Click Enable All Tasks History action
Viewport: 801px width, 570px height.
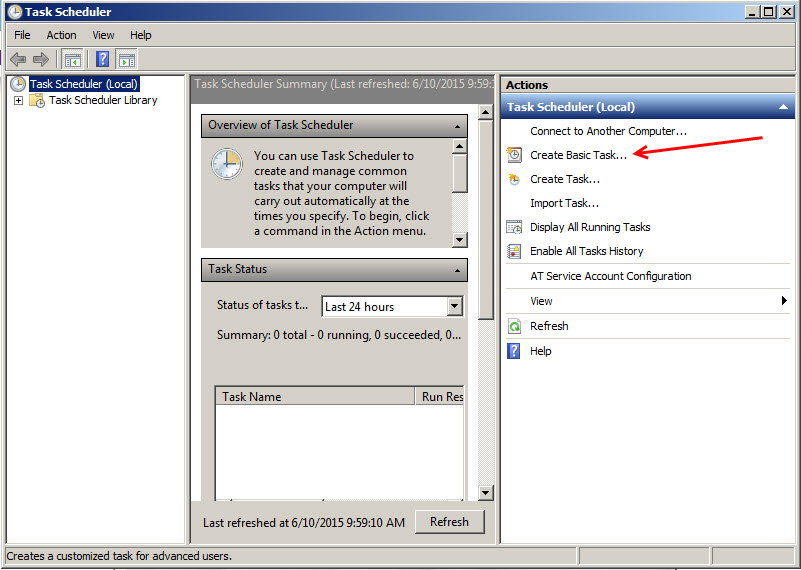[586, 251]
